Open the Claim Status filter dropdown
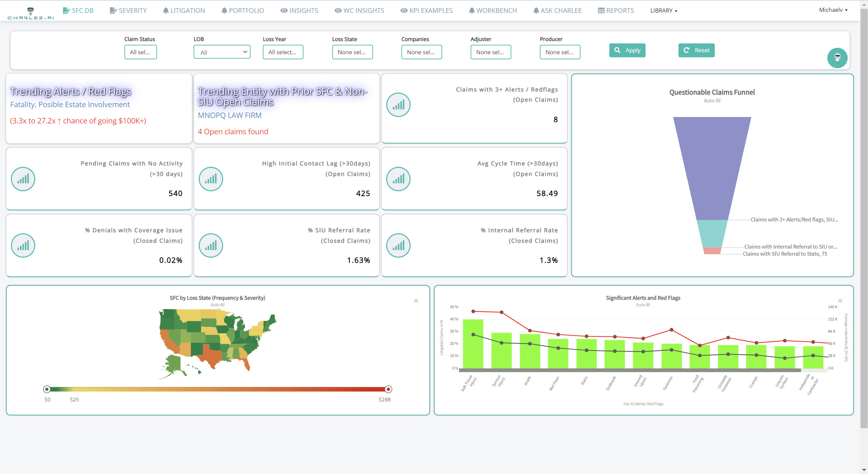The image size is (868, 474). point(141,52)
